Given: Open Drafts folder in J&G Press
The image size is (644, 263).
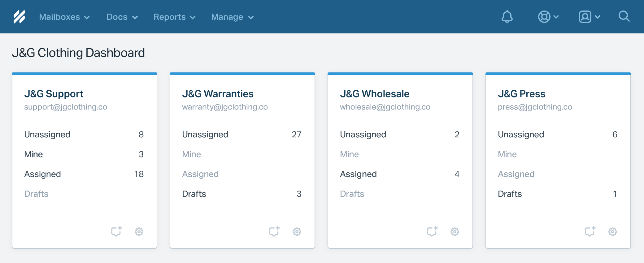Looking at the screenshot, I should tap(510, 194).
